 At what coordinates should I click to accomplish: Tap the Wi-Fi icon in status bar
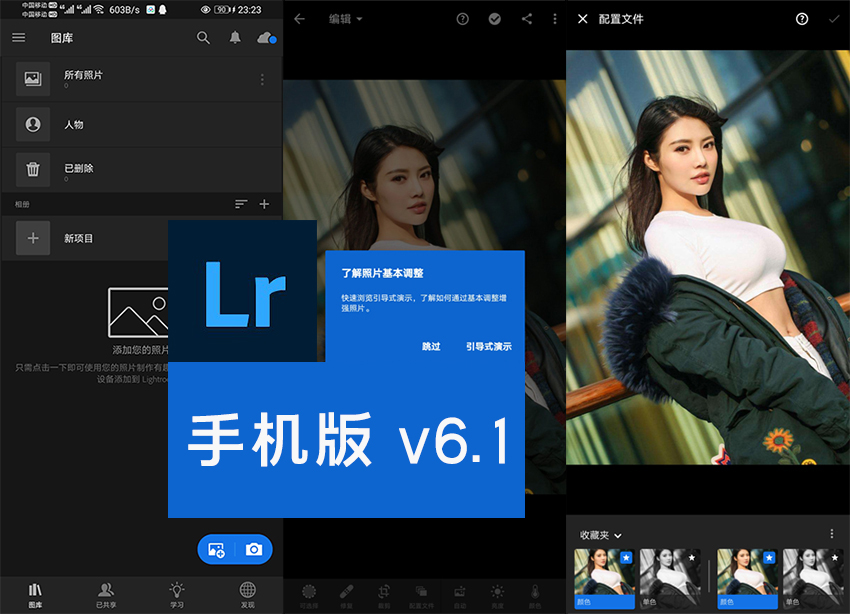pyautogui.click(x=99, y=9)
